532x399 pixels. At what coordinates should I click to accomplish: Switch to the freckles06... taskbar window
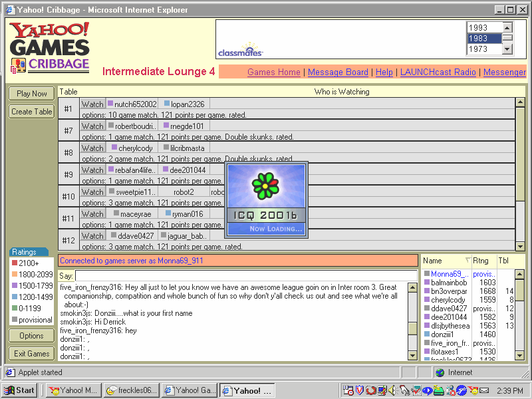coord(132,390)
